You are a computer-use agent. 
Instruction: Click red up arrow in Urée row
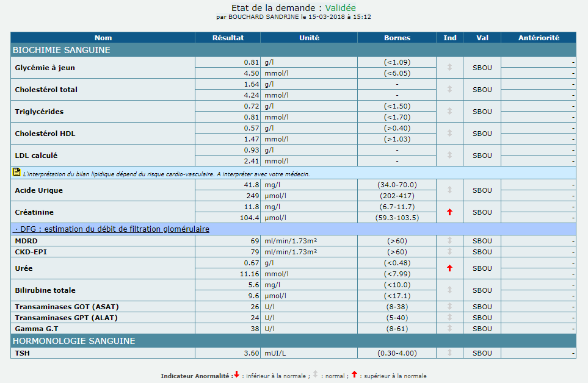click(x=449, y=268)
